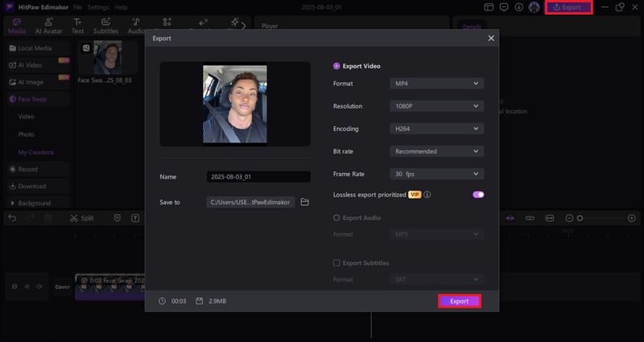The height and width of the screenshot is (342, 644).
Task: Toggle the Lossless export prioritized switch
Action: (x=478, y=195)
